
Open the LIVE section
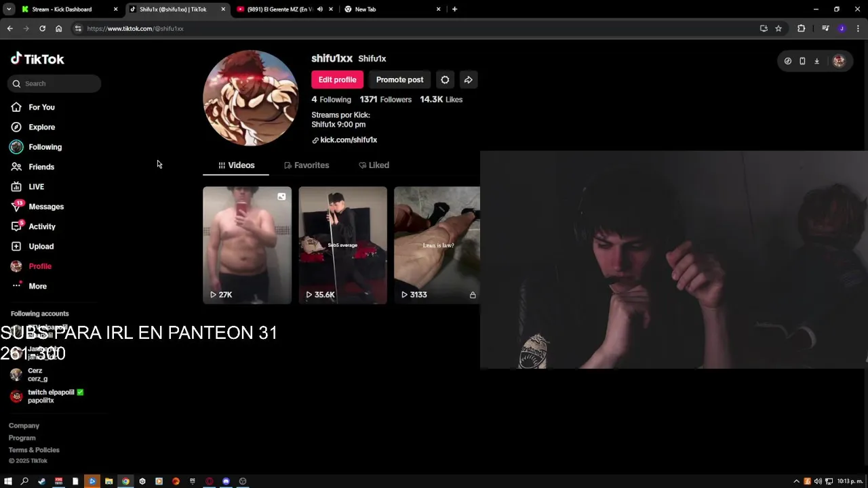coord(27,186)
